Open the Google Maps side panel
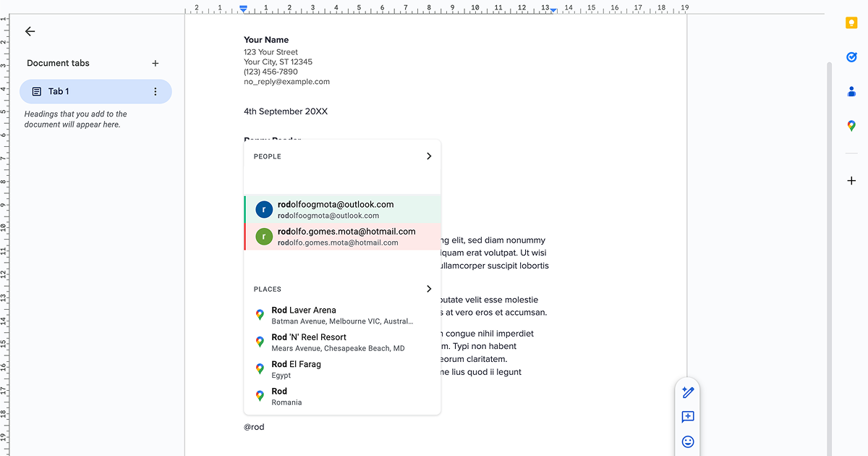868x456 pixels. pos(851,125)
